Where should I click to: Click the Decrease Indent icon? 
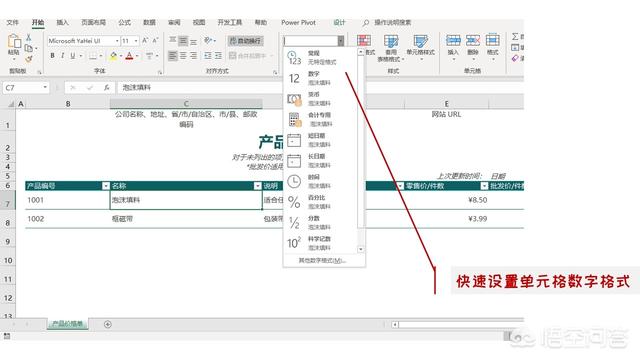(x=208, y=56)
